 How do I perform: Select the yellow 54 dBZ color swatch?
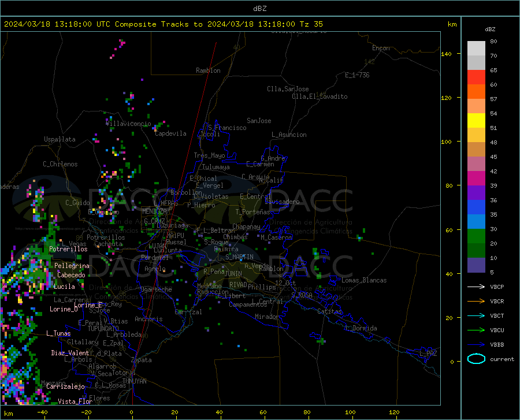pos(476,120)
